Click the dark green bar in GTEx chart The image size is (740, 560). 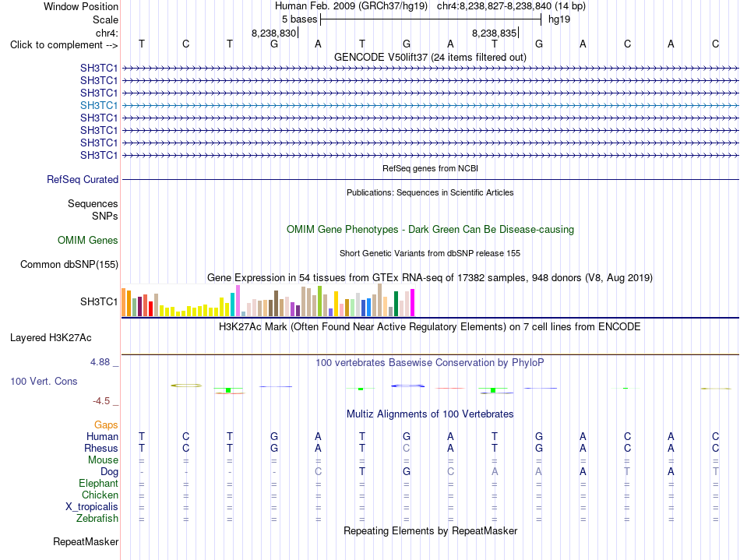396,303
